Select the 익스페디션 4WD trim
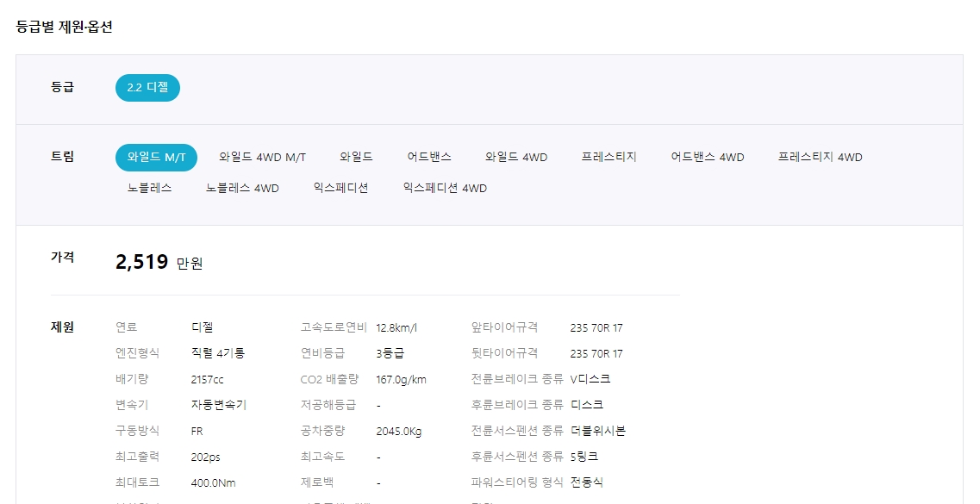Screen dimensions: 980x504 pyautogui.click(x=443, y=188)
